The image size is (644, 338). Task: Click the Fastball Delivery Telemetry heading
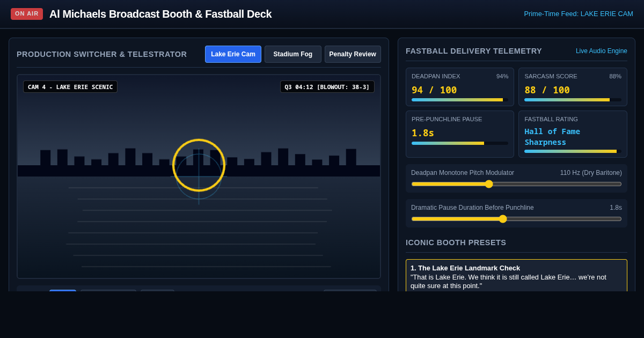[474, 51]
